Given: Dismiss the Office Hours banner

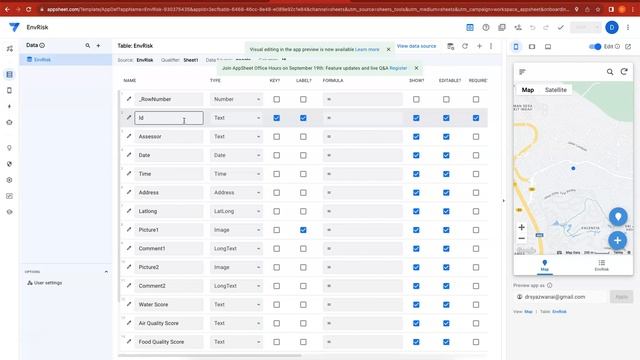Looking at the screenshot, I should coord(416,68).
